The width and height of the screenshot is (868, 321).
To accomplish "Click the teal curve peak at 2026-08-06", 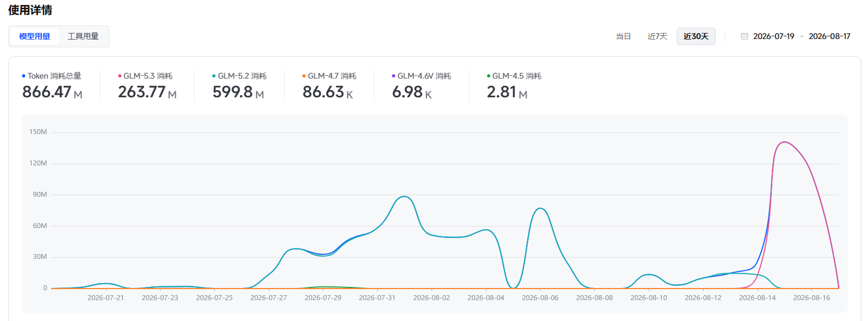I will tap(540, 208).
